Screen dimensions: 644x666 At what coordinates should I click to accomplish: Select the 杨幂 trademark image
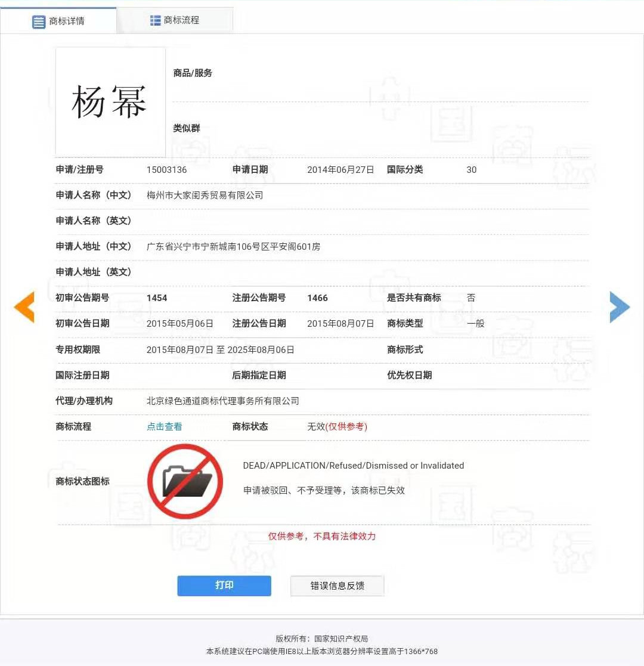click(110, 101)
